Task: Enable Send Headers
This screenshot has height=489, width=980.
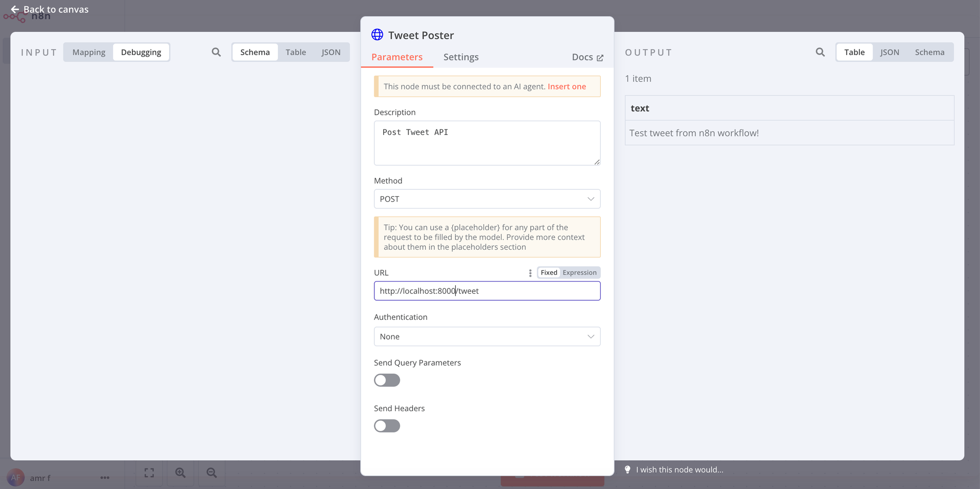Action: 387,426
